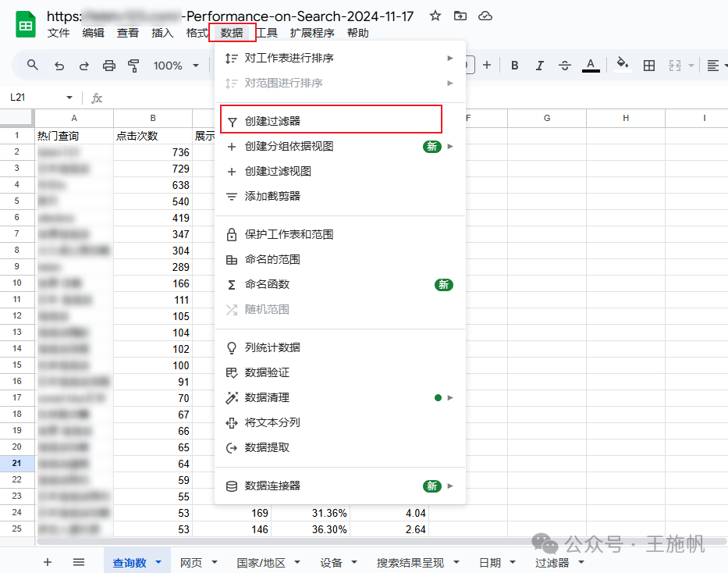Open the Google Sheets home icon
This screenshot has width=728, height=573.
click(26, 25)
